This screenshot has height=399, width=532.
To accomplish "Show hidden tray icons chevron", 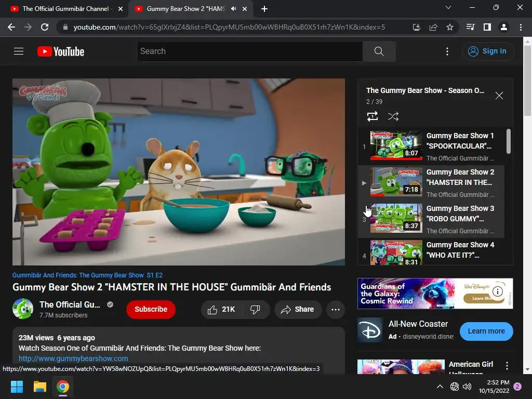I will (440, 387).
